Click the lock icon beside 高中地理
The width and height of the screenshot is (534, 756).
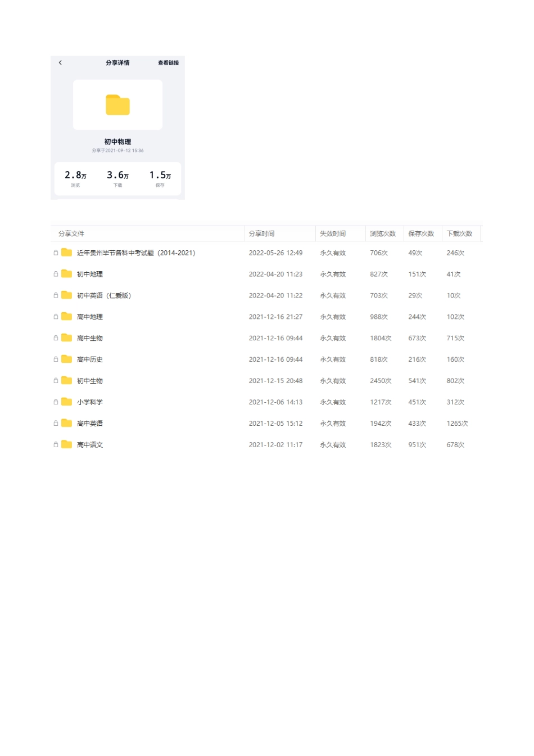click(56, 317)
